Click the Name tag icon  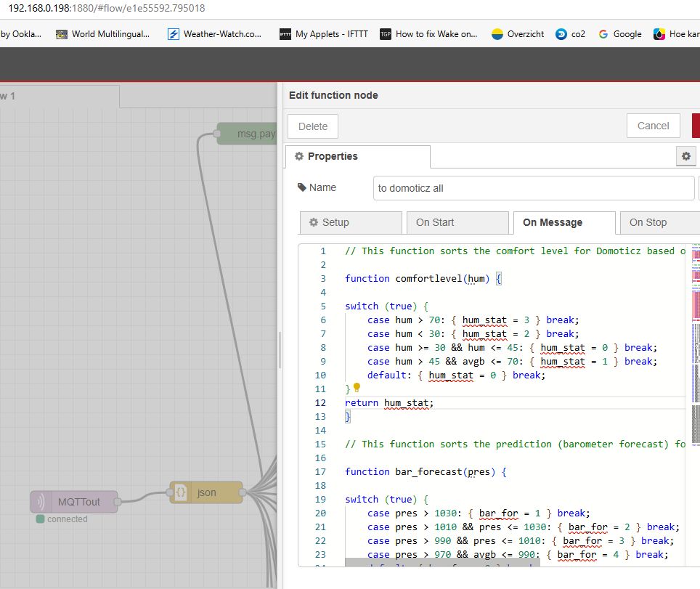[x=302, y=187]
